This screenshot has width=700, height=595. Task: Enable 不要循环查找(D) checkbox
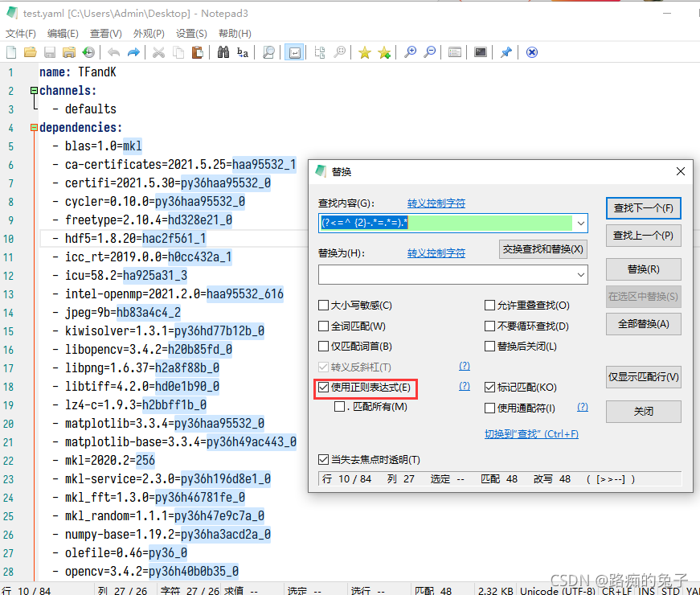tap(489, 326)
